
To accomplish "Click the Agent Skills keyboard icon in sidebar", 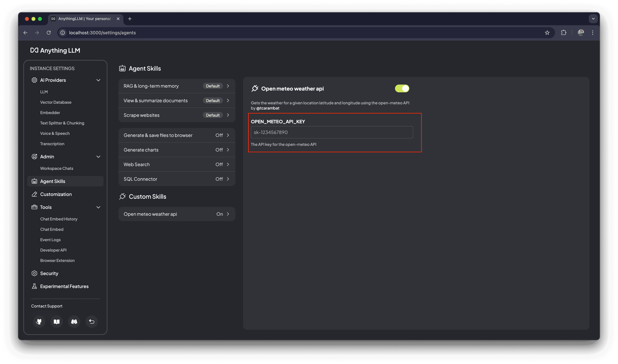I will click(x=34, y=181).
